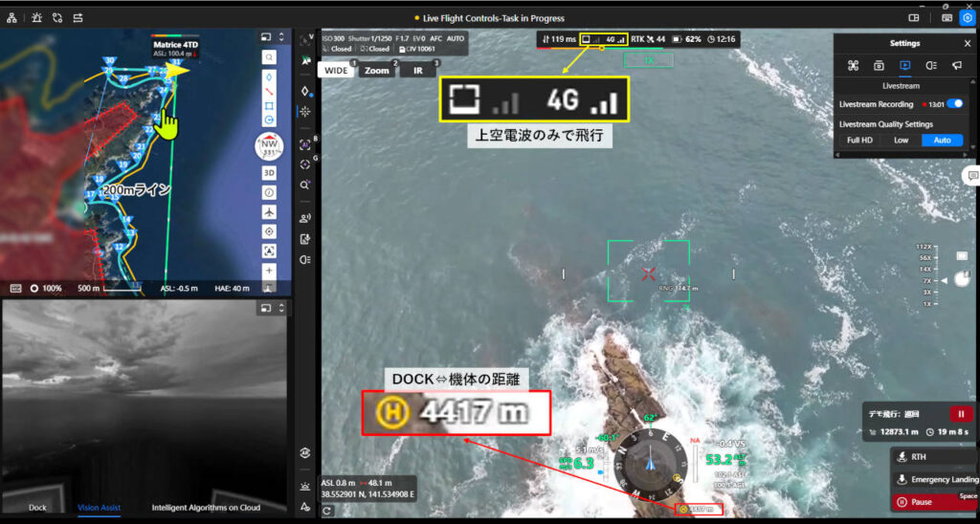Viewport: 980px width, 524px height.
Task: Set livestream quality to Full HD
Action: tap(859, 140)
